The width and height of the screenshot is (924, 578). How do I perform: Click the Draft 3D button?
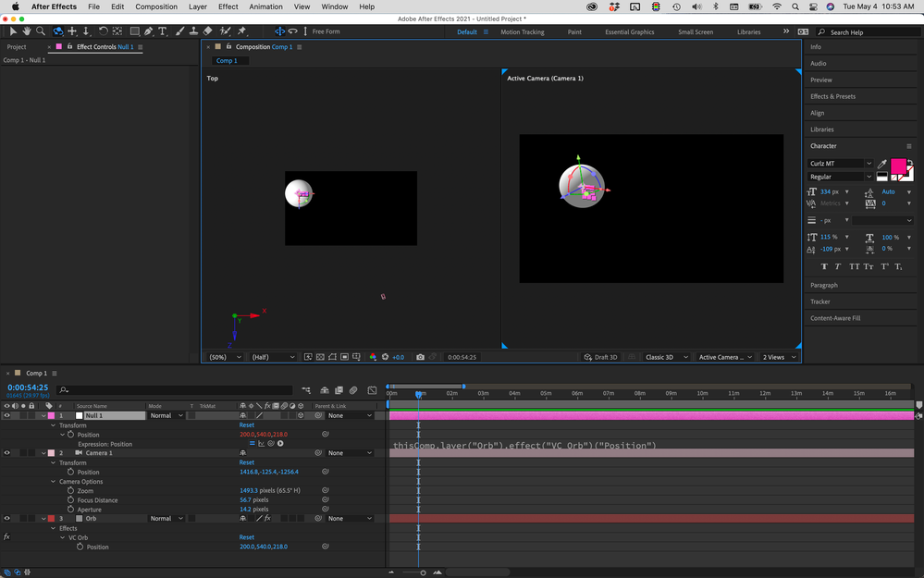click(x=600, y=357)
